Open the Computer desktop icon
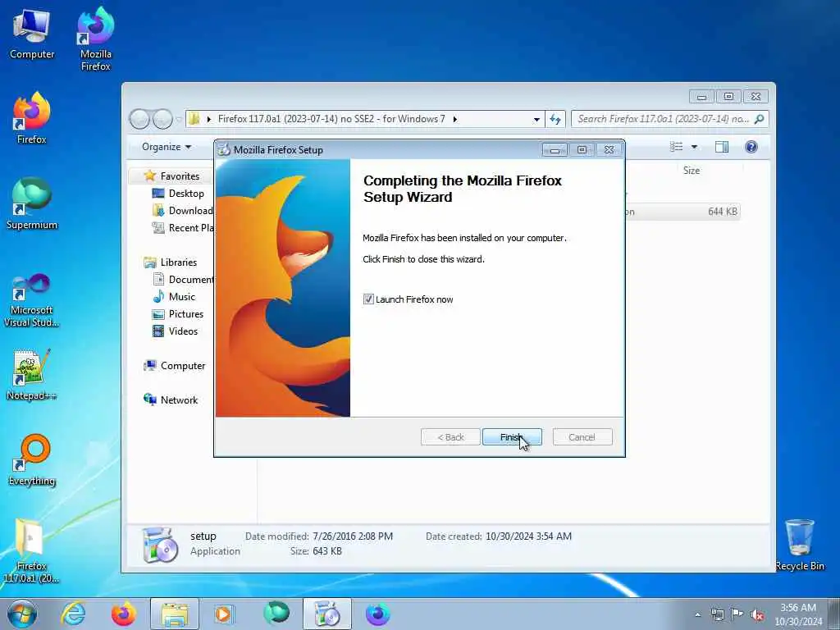The height and width of the screenshot is (630, 840). coord(32,34)
